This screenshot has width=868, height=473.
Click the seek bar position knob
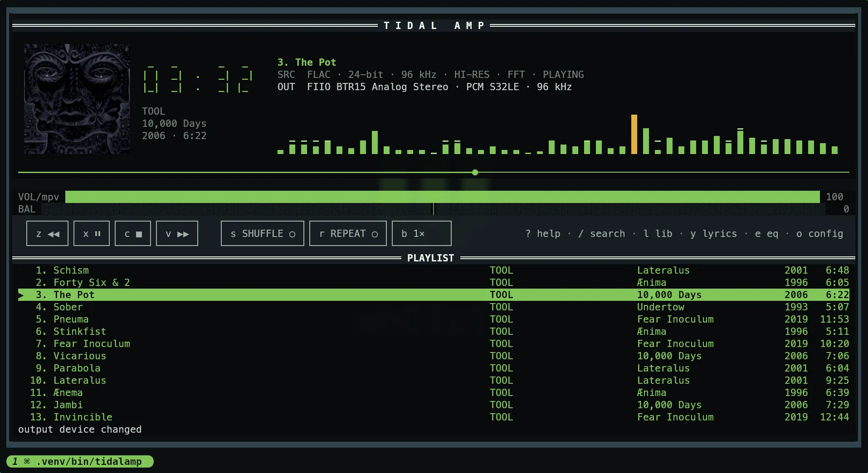pyautogui.click(x=475, y=173)
